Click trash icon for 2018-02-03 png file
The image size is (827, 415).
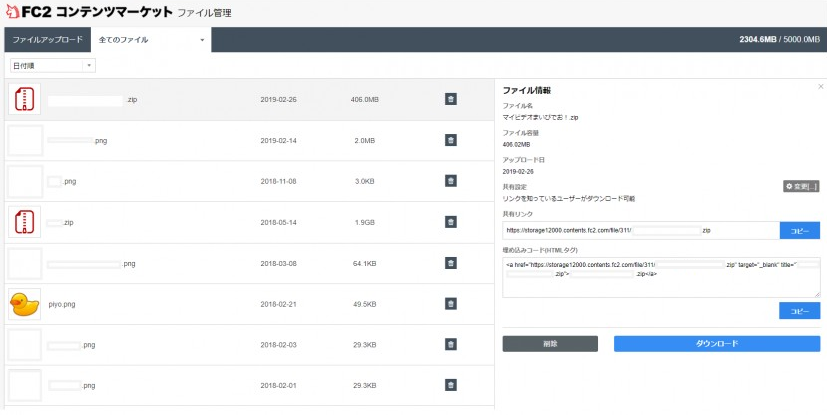tap(450, 345)
